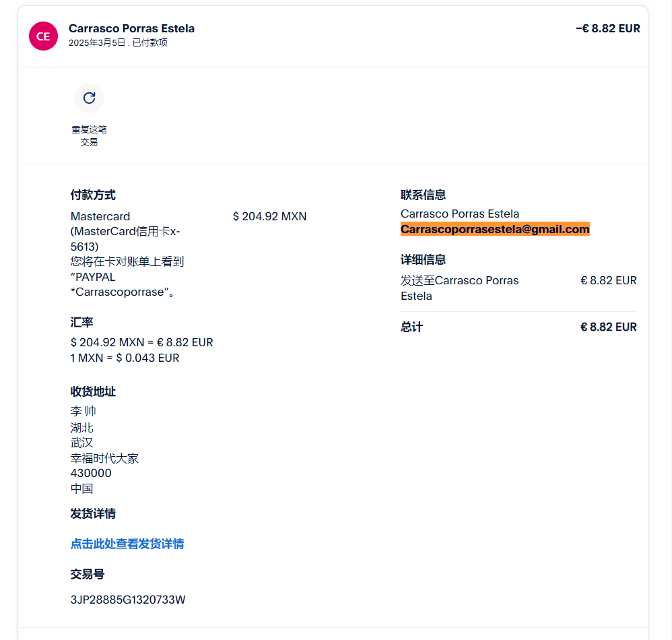The height and width of the screenshot is (640, 672).
Task: Click the 汇率 exchange rate heading
Action: [x=81, y=323]
